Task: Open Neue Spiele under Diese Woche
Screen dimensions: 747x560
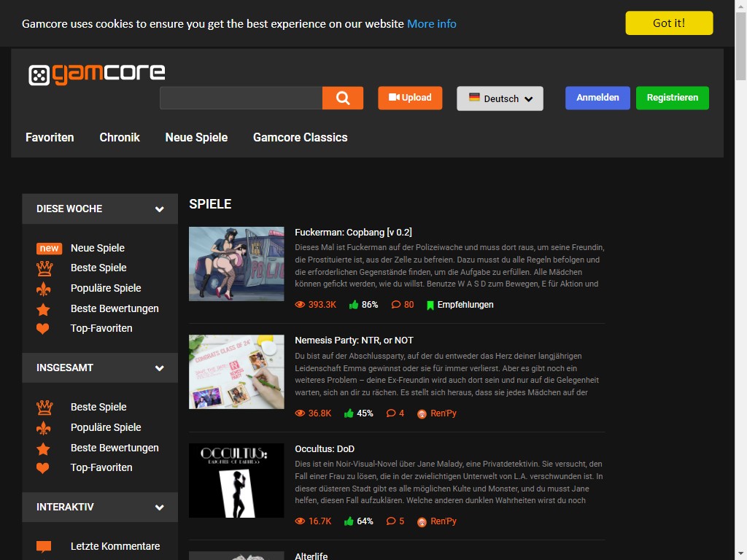Action: click(98, 248)
